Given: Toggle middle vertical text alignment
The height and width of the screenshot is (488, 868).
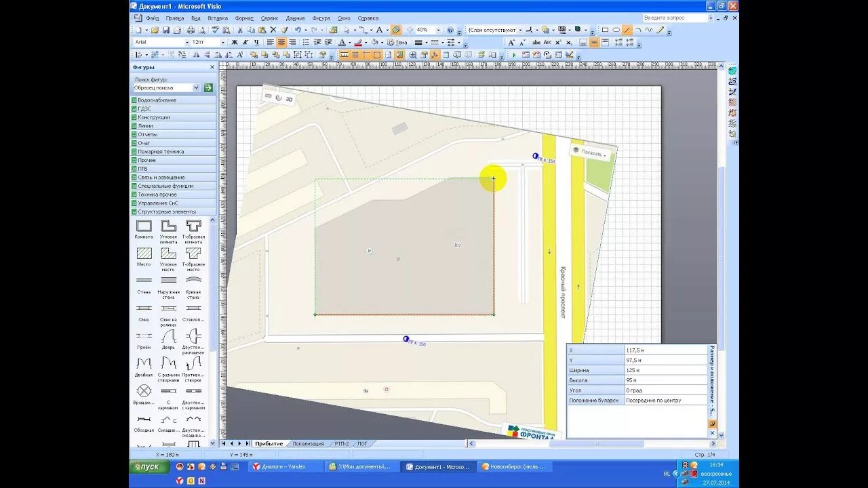Looking at the screenshot, I should coord(594,42).
